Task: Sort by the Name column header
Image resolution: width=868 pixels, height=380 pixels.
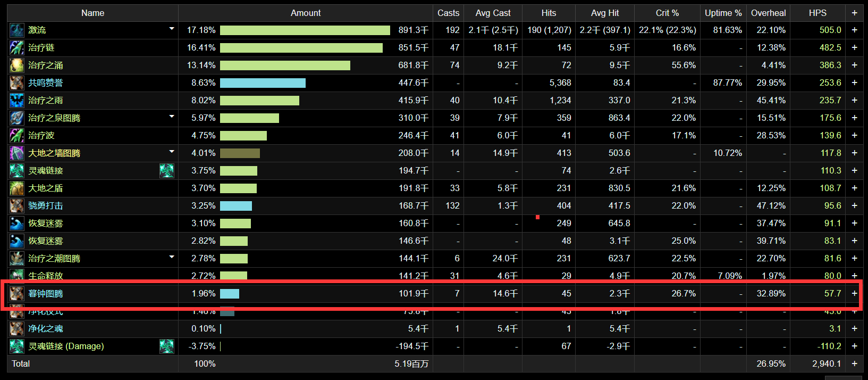Action: coord(92,13)
